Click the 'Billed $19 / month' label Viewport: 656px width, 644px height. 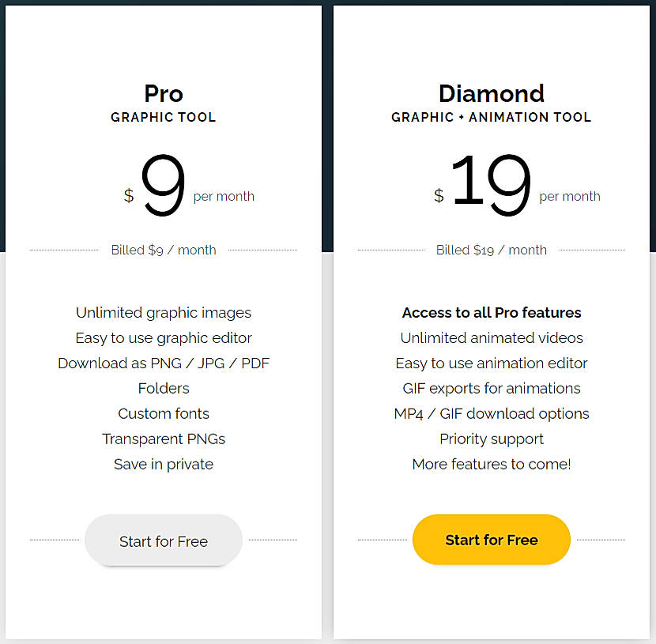point(491,250)
